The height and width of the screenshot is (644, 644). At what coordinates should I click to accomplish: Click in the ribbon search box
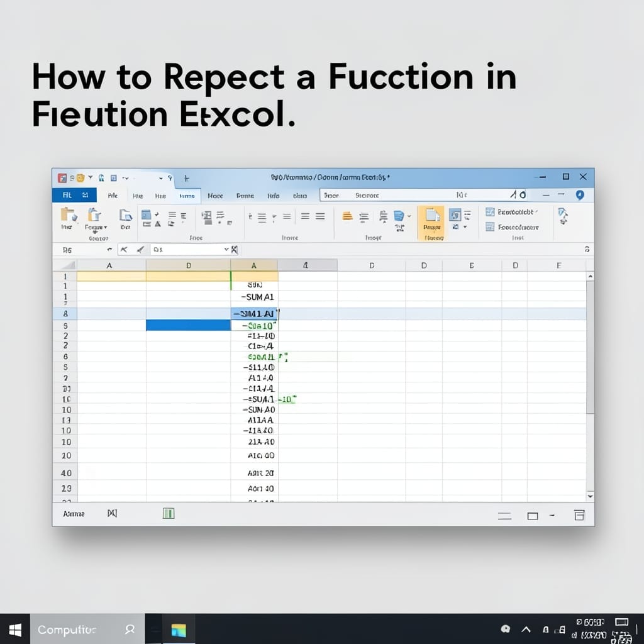423,195
